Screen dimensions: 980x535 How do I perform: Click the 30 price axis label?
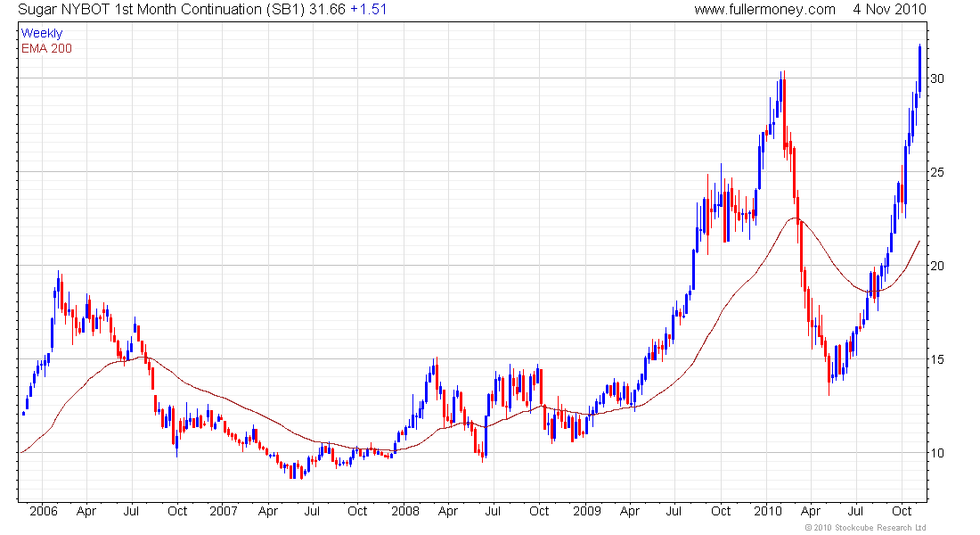tap(937, 78)
